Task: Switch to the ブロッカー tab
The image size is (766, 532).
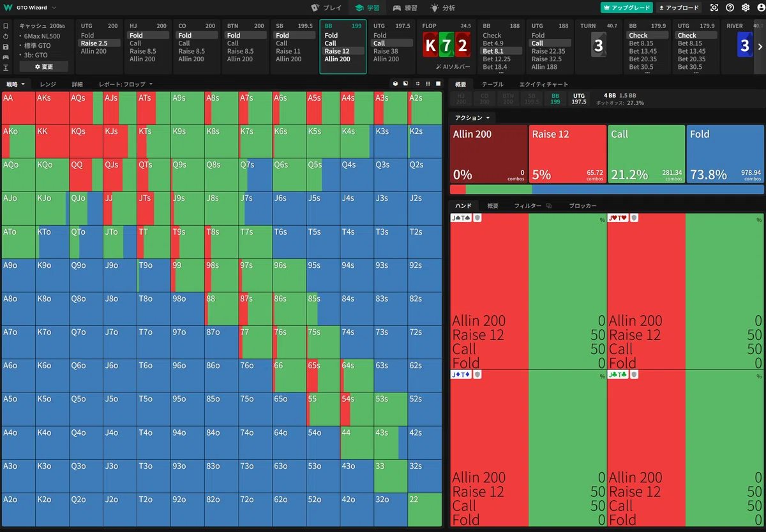Action: (x=583, y=206)
